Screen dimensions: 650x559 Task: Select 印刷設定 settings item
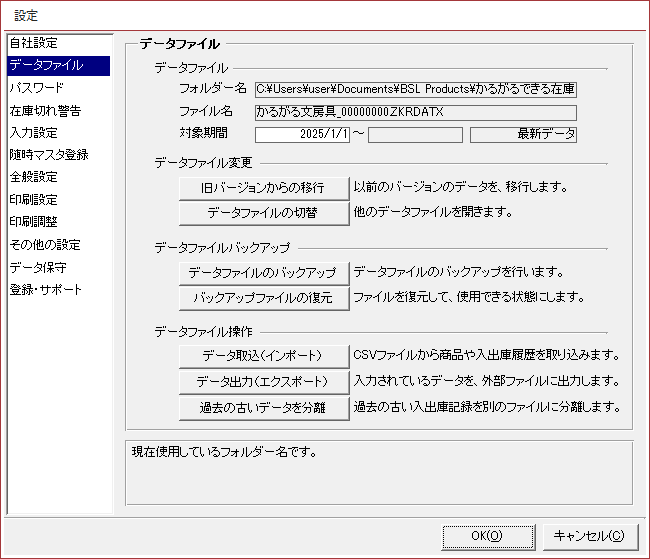(34, 199)
